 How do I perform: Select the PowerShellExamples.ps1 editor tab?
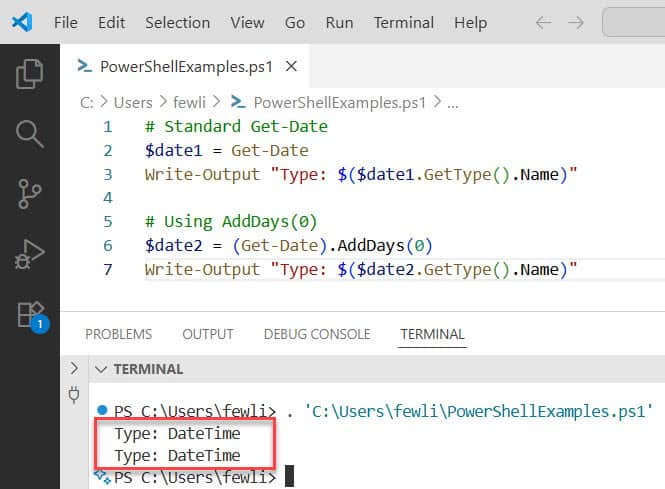(x=186, y=67)
